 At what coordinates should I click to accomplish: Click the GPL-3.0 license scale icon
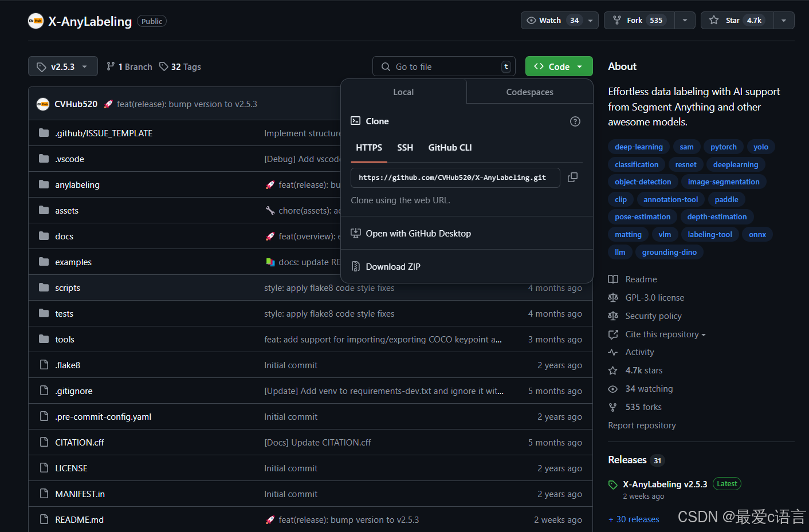click(613, 298)
